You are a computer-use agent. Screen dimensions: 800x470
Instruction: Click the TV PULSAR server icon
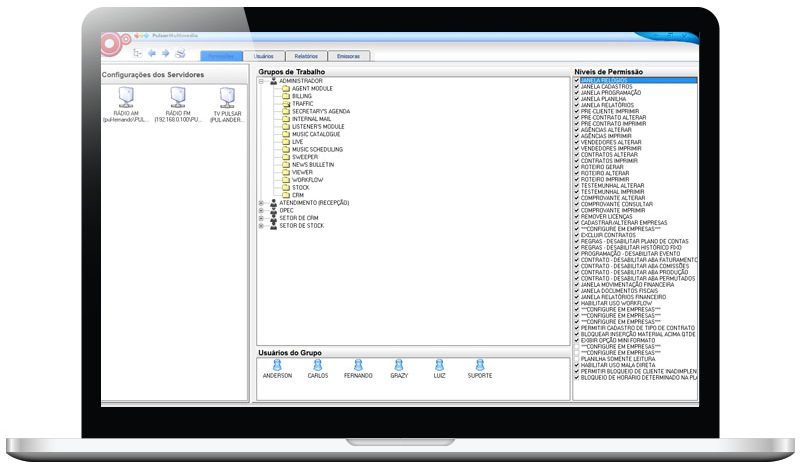tap(227, 97)
